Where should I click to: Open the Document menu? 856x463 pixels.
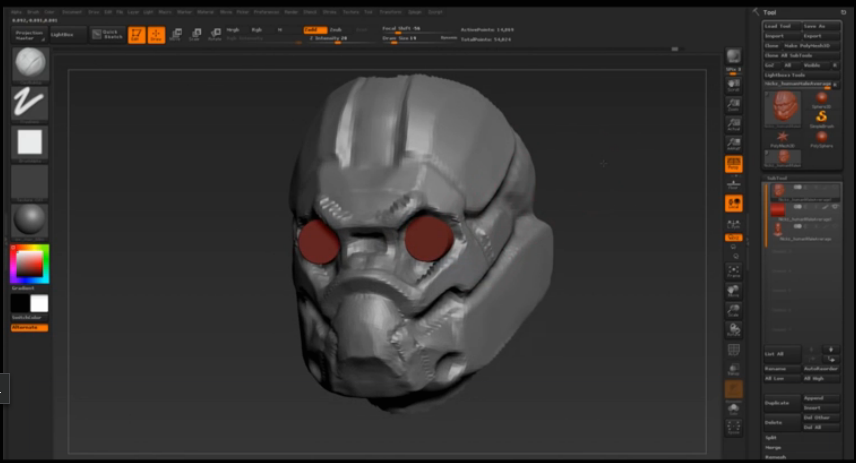[72, 11]
